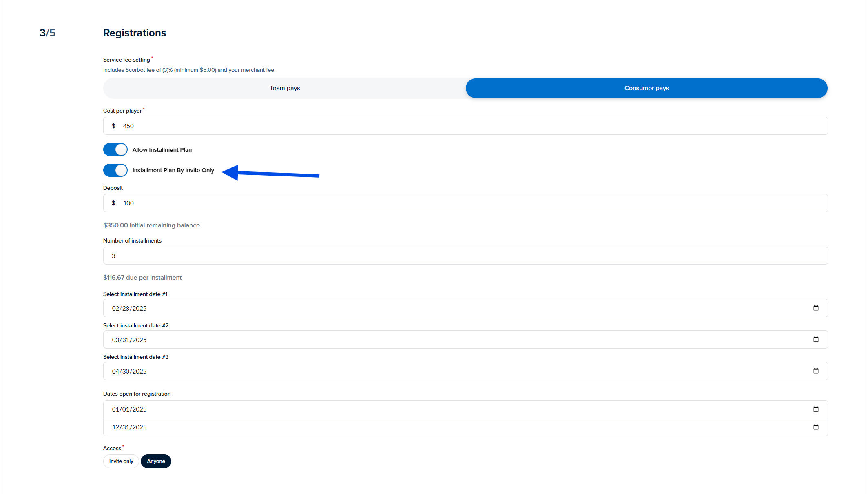This screenshot has width=868, height=494.
Task: Open calendar picker for installment date #2
Action: [816, 340]
